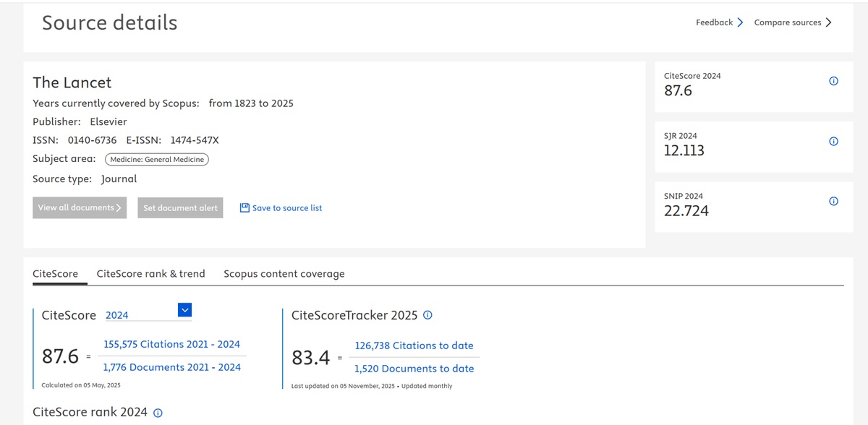Click the SJR 2024 info icon

click(833, 142)
